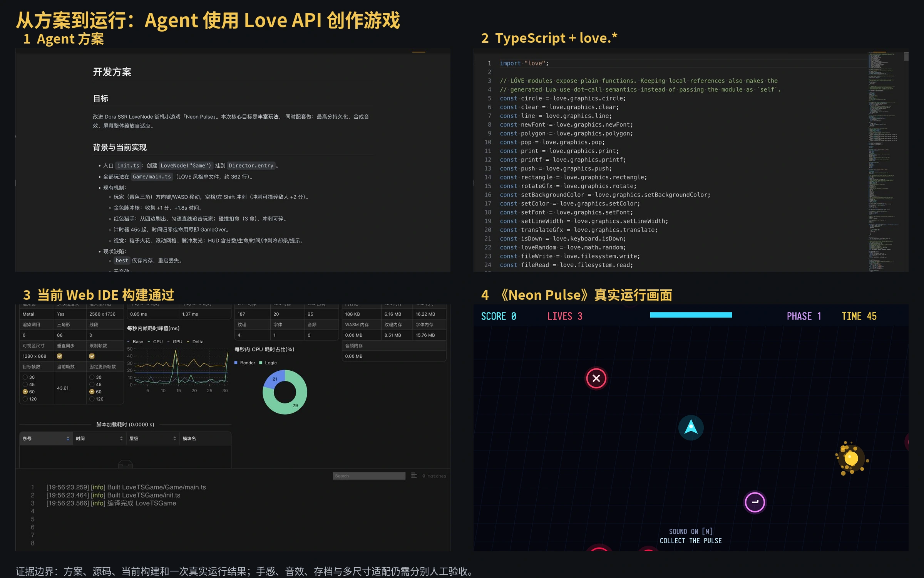
Task: Sort the script table by 时间
Action: pos(99,439)
